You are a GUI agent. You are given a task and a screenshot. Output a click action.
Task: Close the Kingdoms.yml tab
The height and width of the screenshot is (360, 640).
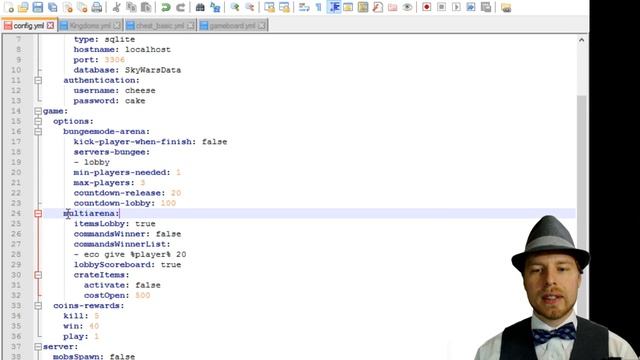[x=117, y=25]
